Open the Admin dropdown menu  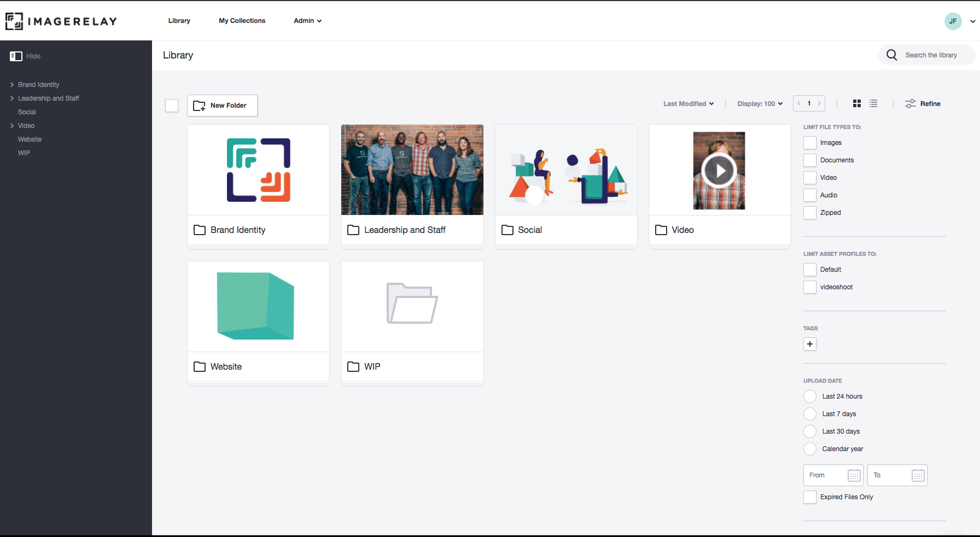pos(308,21)
